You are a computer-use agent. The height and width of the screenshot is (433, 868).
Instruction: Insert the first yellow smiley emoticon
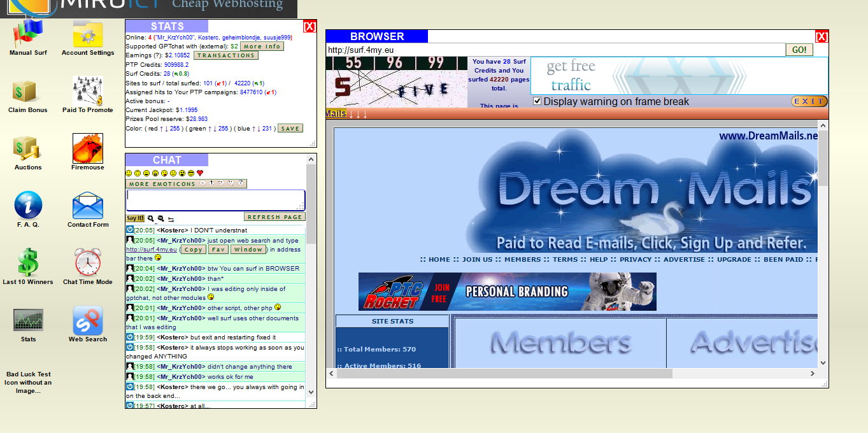pyautogui.click(x=129, y=173)
